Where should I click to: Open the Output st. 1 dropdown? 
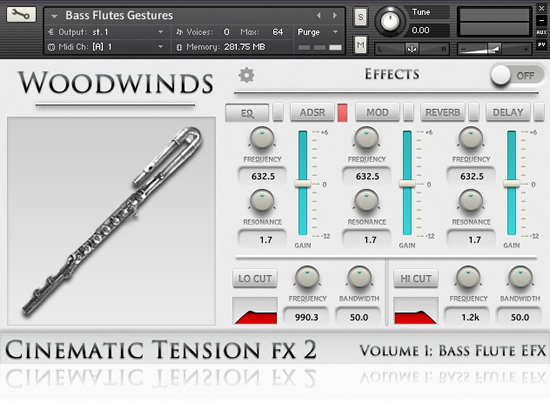(105, 32)
